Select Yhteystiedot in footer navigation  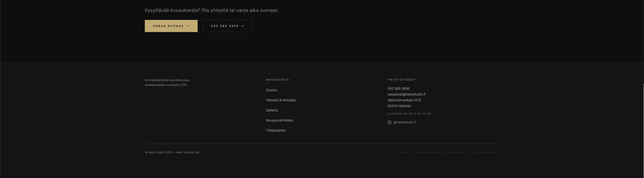[276, 131]
